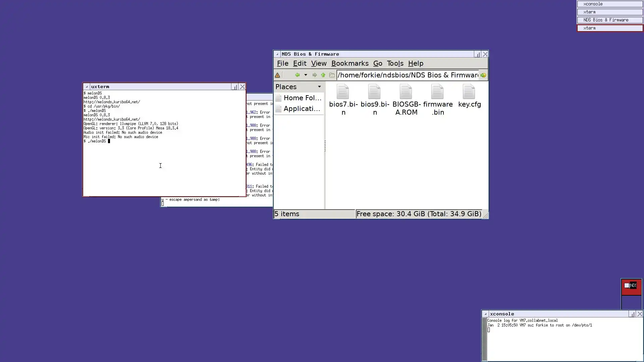644x362 pixels.
Task: Click the folder icon beside the path bar
Action: [332, 75]
